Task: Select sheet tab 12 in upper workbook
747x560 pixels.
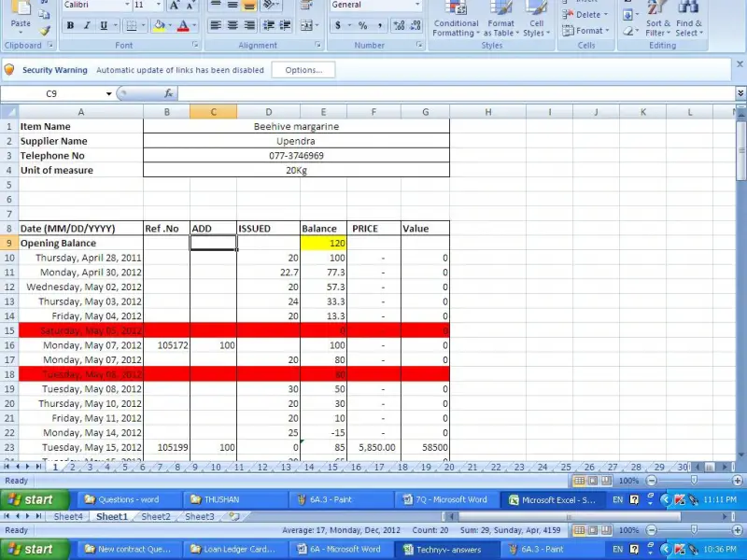Action: coord(262,468)
